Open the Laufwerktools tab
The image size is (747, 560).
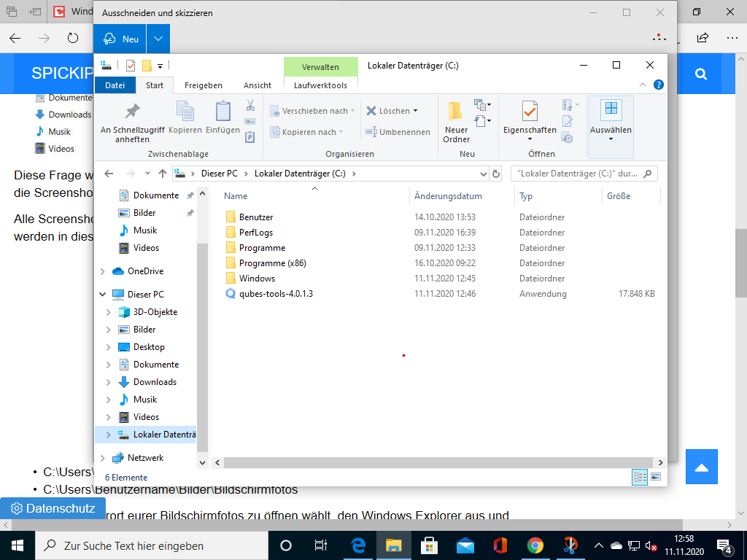pyautogui.click(x=320, y=85)
